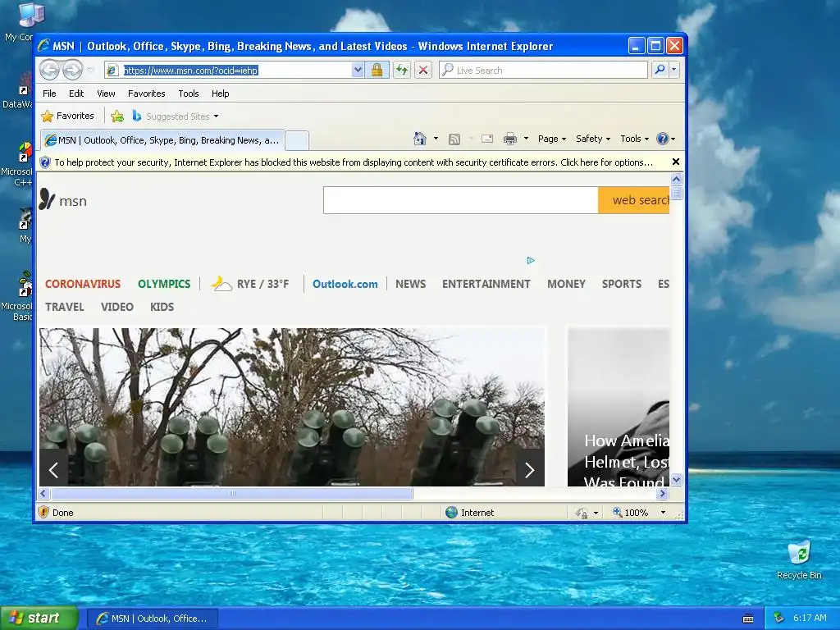This screenshot has width=840, height=630.
Task: Click the VIDEO navigation link
Action: pyautogui.click(x=116, y=307)
